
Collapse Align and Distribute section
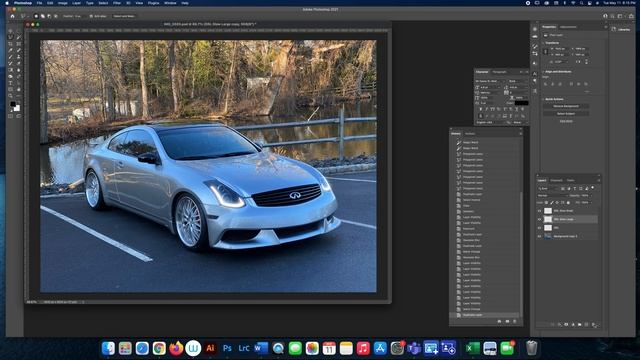[542, 72]
